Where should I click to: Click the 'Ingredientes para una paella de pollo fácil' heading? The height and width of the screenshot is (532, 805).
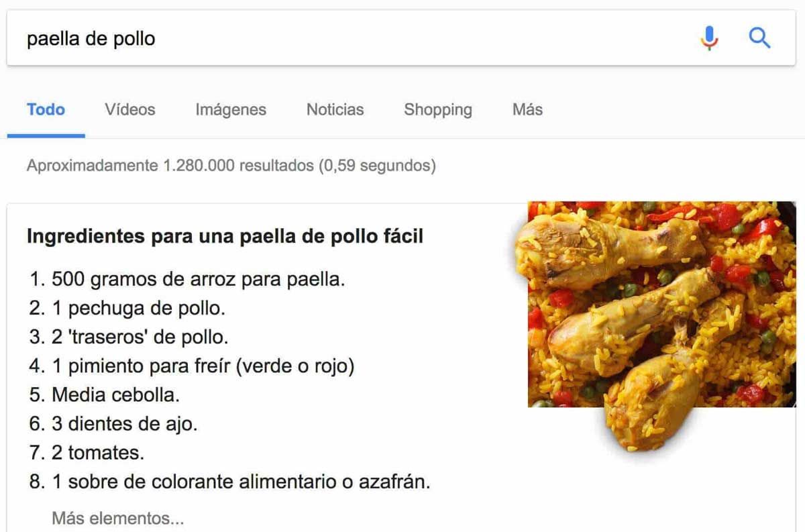click(x=225, y=236)
